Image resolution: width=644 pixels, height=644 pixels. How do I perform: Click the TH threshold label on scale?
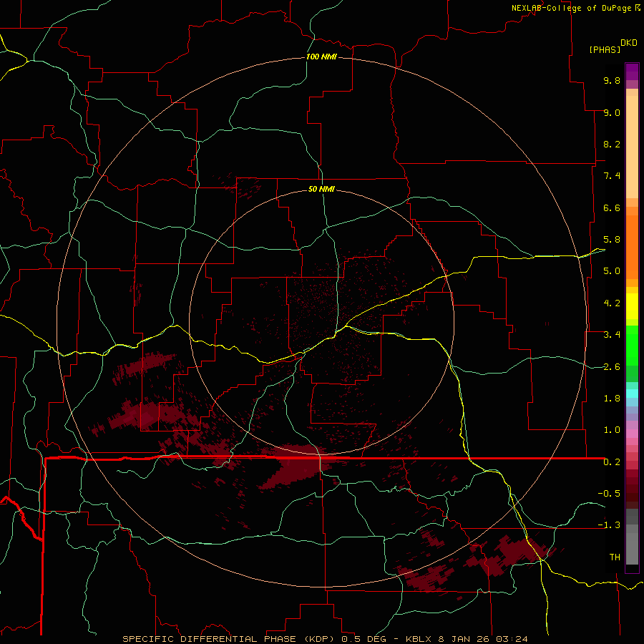tap(615, 557)
